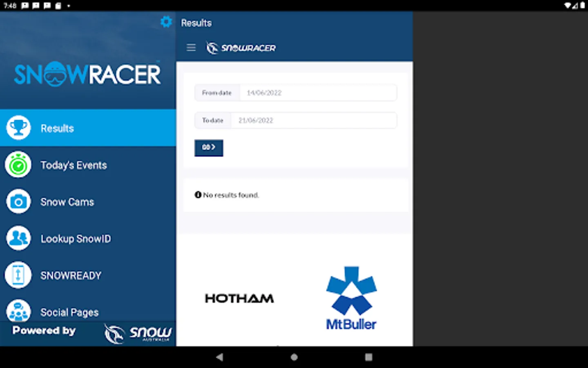Screen dimensions: 588x368
Task: Open Today's Events from the sidebar
Action: coord(88,165)
